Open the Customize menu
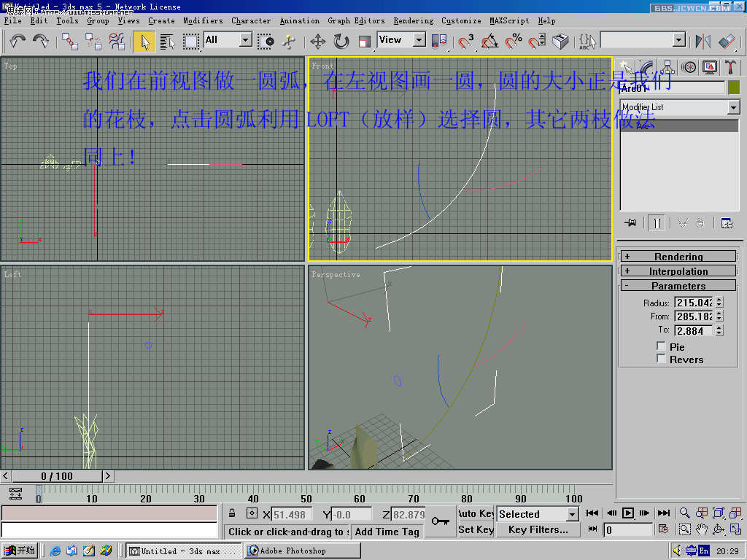 461,21
